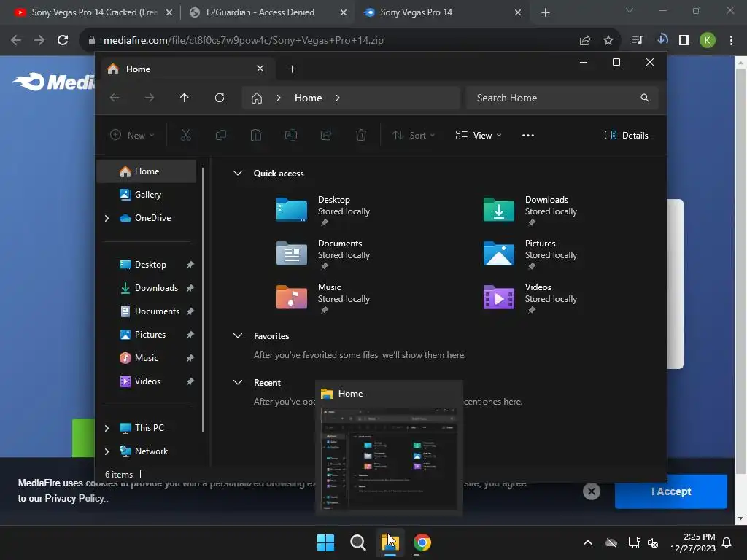Open Chrome downloads icon
The width and height of the screenshot is (747, 560).
click(x=662, y=39)
